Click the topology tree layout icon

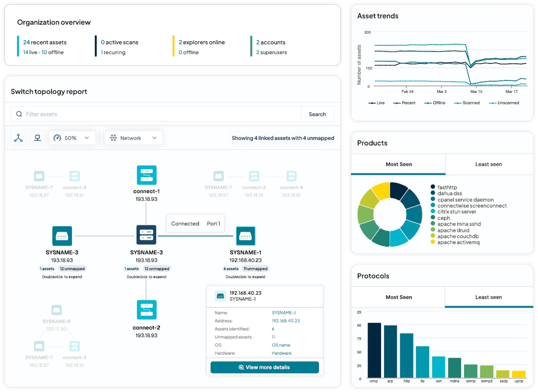tap(18, 138)
